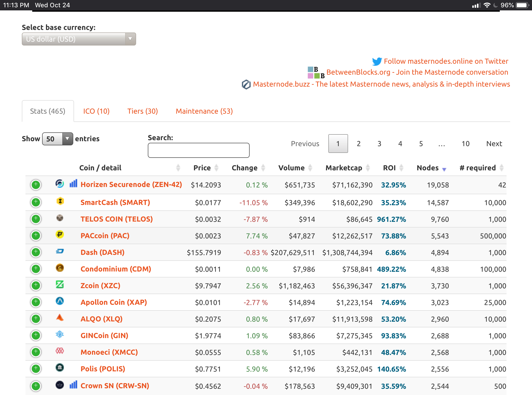Click the bar chart icon beside Horizen Securenode
Screen dimensions: 532x395
pos(74,183)
